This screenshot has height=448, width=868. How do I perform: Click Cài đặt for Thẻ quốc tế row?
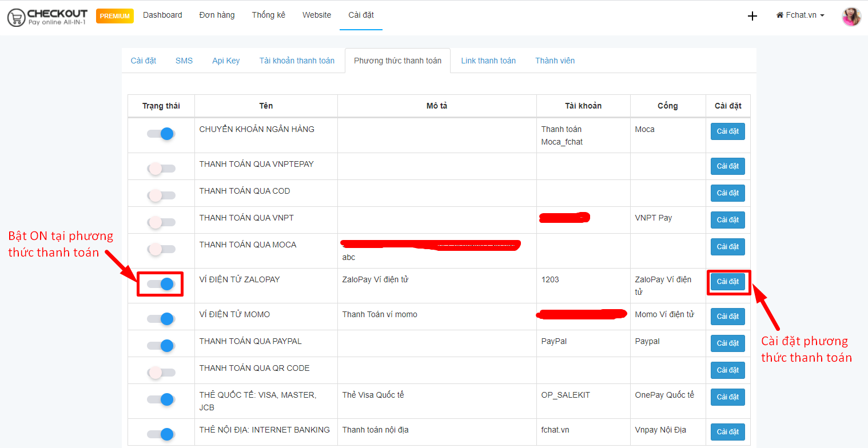pos(728,397)
